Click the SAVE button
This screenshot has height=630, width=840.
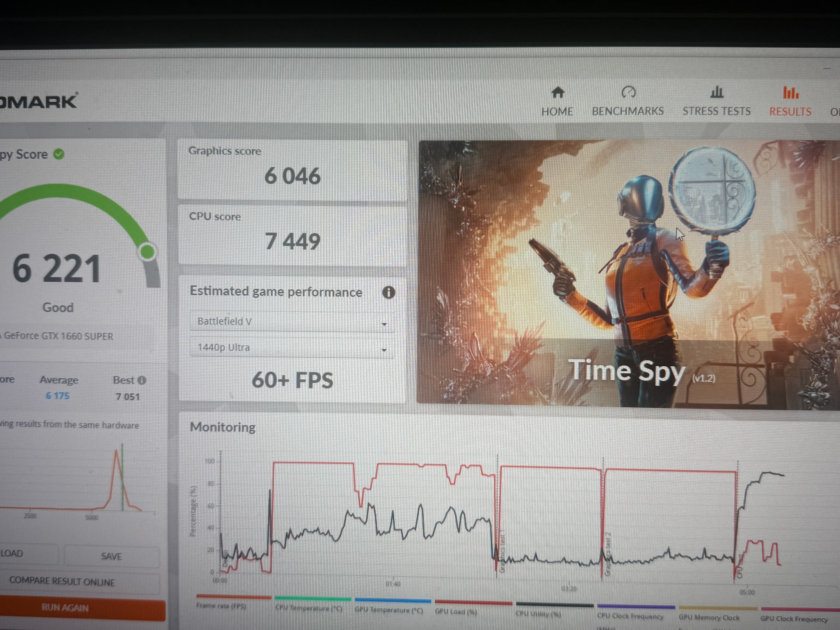coord(112,556)
